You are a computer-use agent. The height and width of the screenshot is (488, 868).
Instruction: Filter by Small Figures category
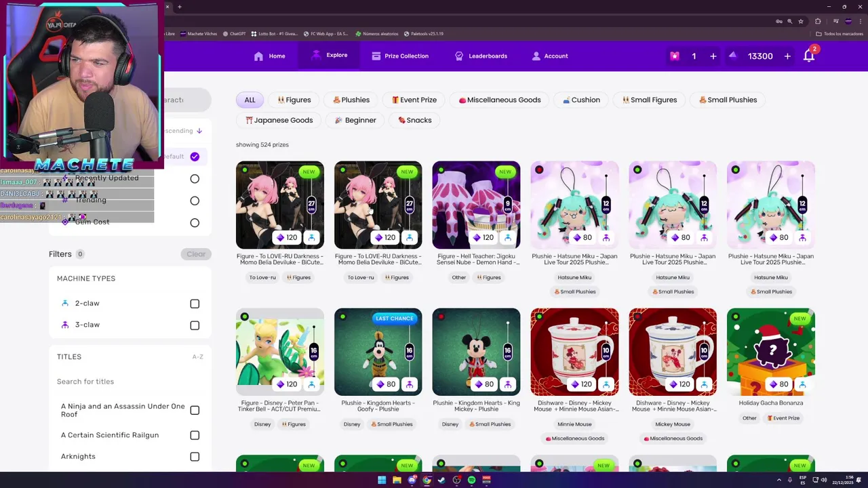(x=650, y=100)
